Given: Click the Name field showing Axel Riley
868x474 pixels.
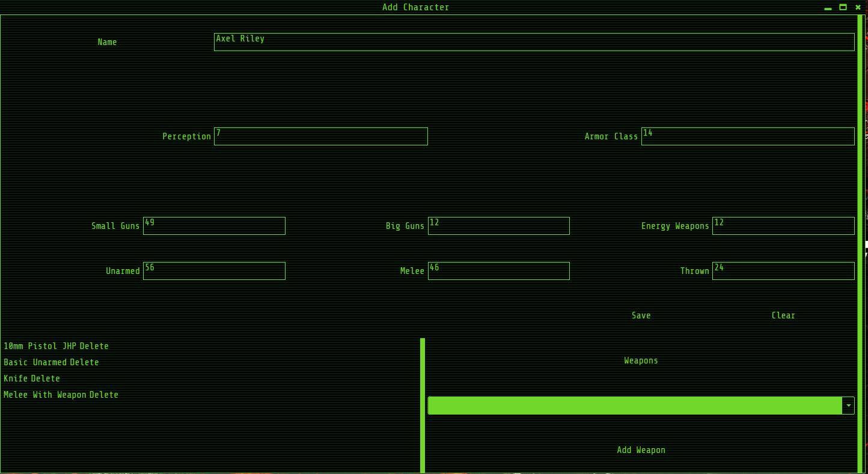Looking at the screenshot, I should [x=534, y=41].
